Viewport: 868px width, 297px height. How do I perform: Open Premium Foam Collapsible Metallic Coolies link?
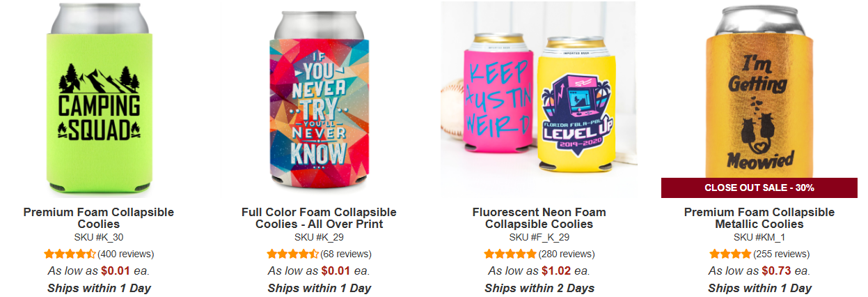[x=759, y=218]
